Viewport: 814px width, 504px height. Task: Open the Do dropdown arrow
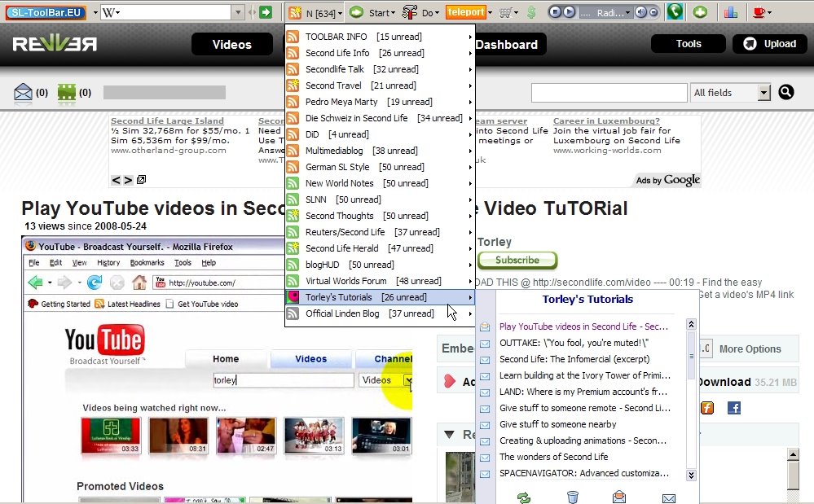(x=437, y=13)
